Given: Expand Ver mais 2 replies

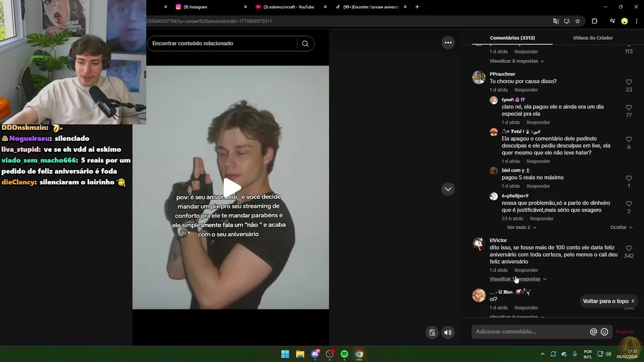Looking at the screenshot, I should coord(521,227).
